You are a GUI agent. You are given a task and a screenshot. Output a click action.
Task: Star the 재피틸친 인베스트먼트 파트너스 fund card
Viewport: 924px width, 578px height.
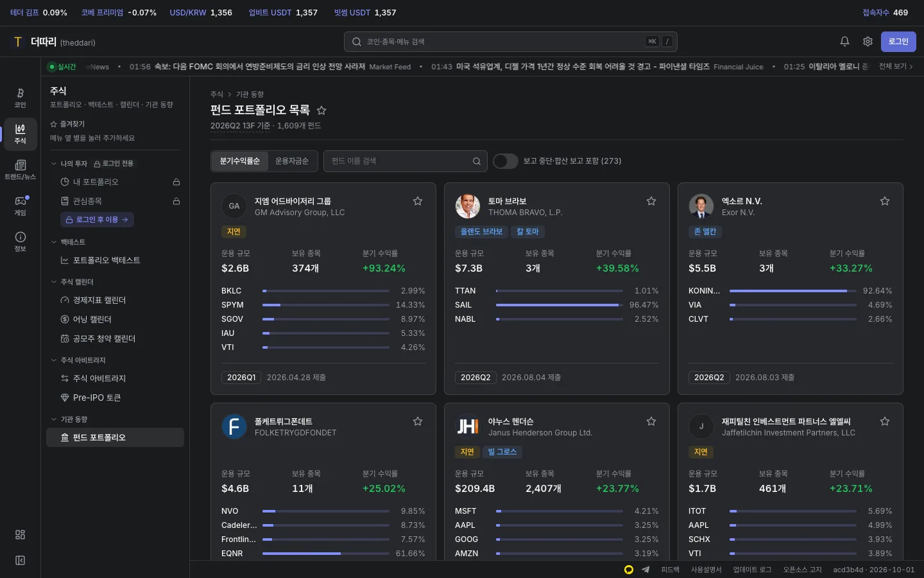tap(885, 421)
